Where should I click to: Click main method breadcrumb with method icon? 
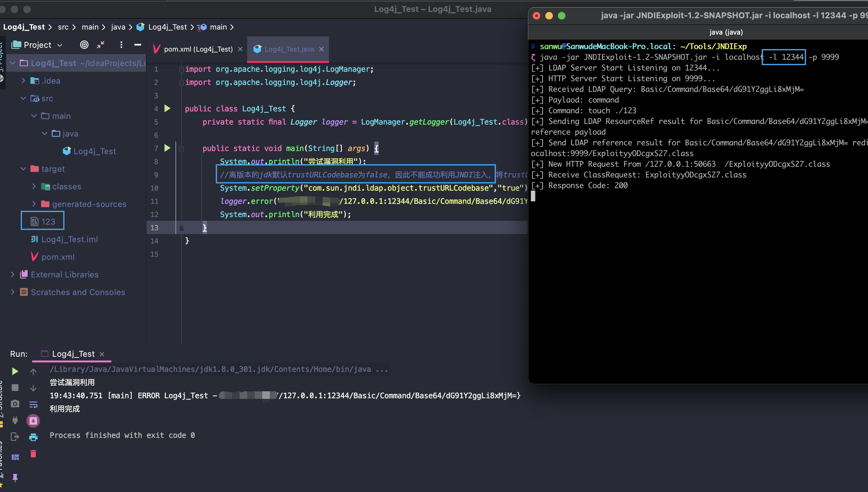(x=212, y=27)
